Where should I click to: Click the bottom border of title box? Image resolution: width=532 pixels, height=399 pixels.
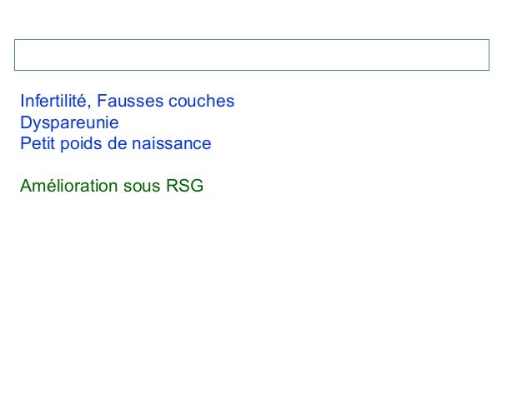(250, 71)
